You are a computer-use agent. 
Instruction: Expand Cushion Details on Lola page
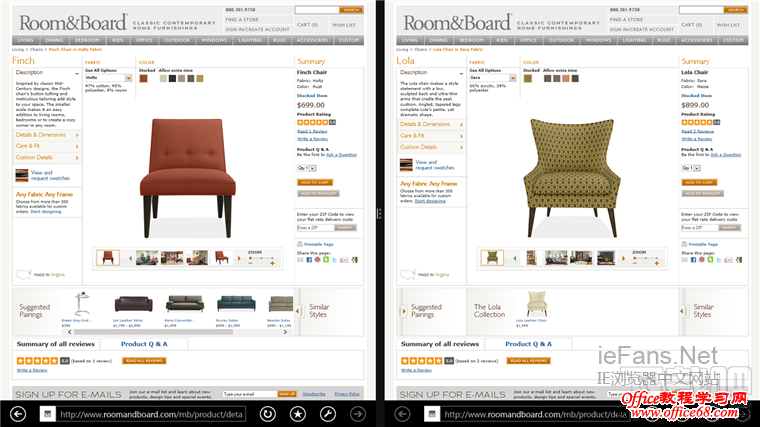[x=431, y=147]
